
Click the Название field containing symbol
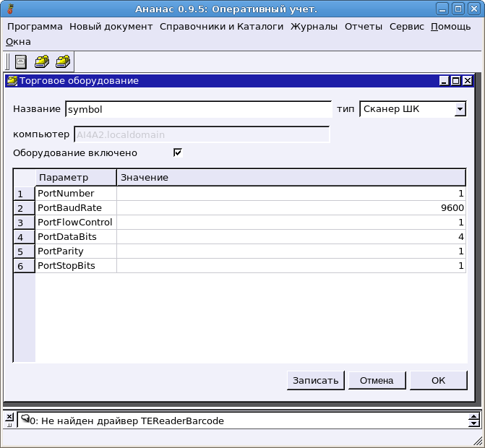point(198,109)
